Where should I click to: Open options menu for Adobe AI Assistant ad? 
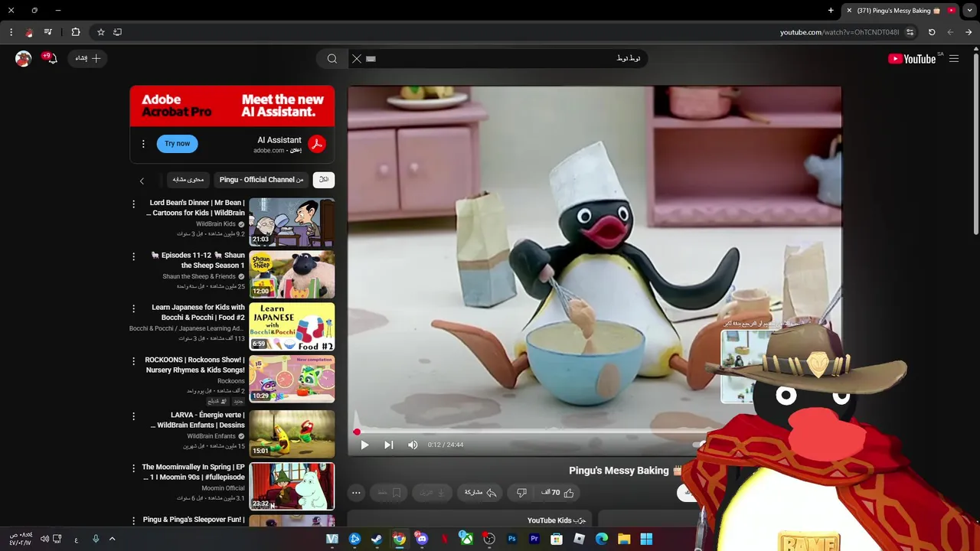pyautogui.click(x=142, y=144)
